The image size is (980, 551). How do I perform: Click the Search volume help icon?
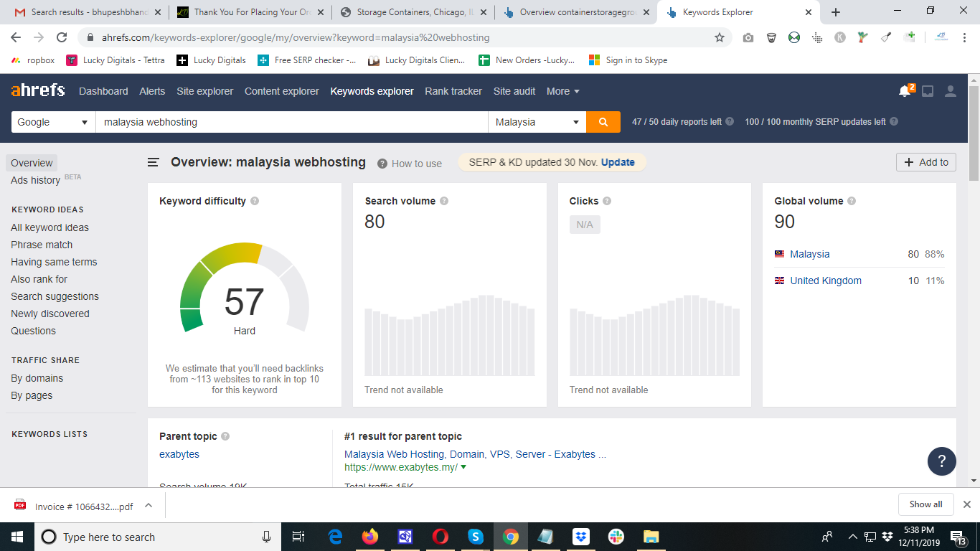click(x=444, y=201)
